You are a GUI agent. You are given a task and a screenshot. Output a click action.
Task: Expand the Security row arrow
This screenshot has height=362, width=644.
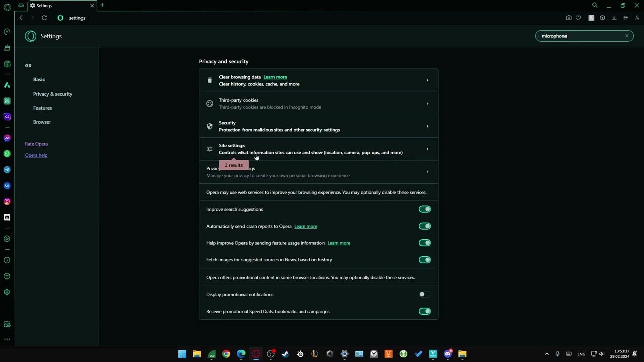point(427,126)
